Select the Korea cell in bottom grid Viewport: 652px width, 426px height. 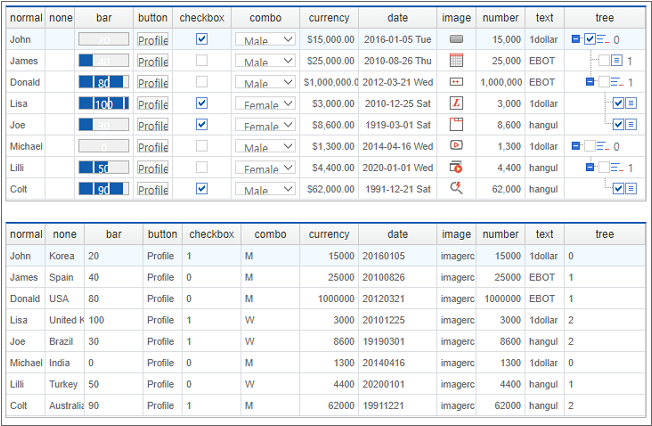(x=64, y=256)
